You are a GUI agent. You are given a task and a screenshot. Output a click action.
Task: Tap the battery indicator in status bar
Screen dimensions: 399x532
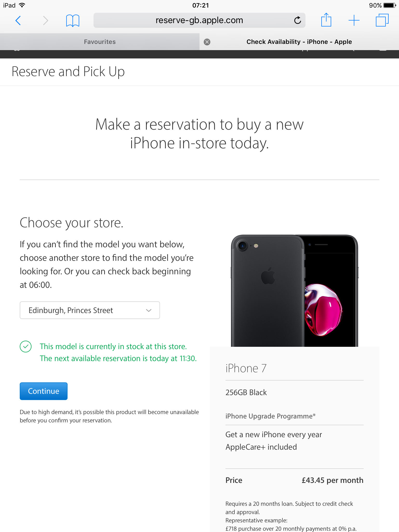pyautogui.click(x=390, y=5)
